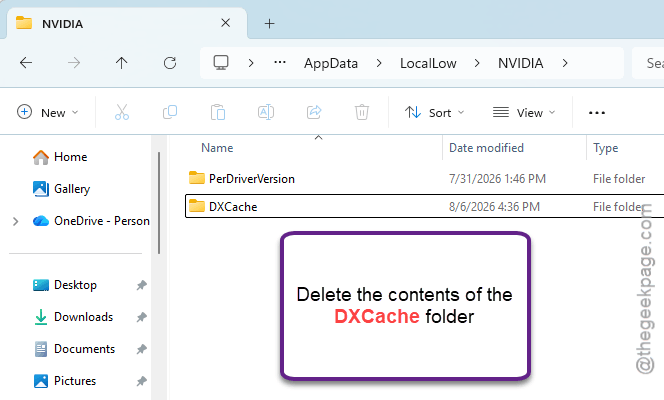
Task: Open the New item dropdown
Action: (x=47, y=113)
